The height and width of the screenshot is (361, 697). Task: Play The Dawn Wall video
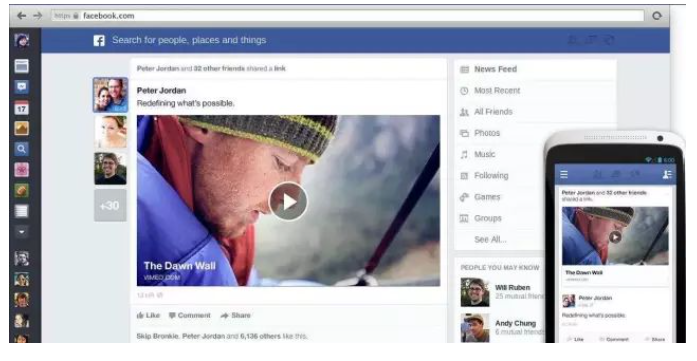pos(288,201)
